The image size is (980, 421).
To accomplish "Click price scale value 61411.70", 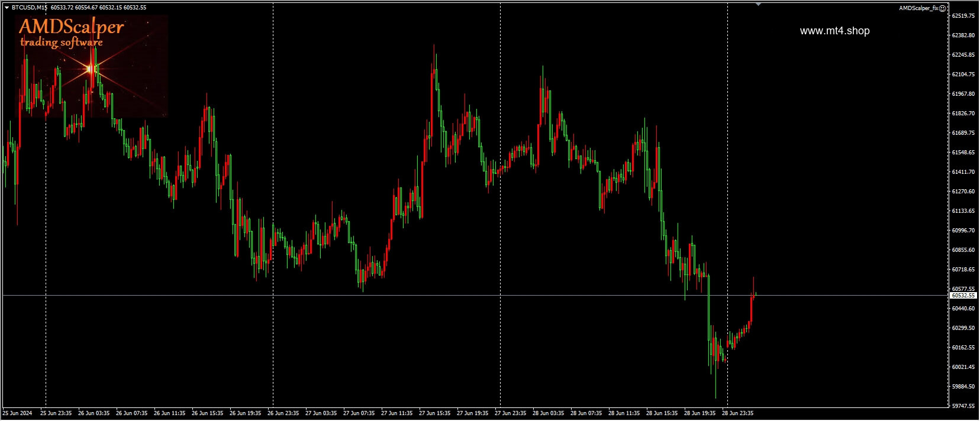I will (963, 172).
